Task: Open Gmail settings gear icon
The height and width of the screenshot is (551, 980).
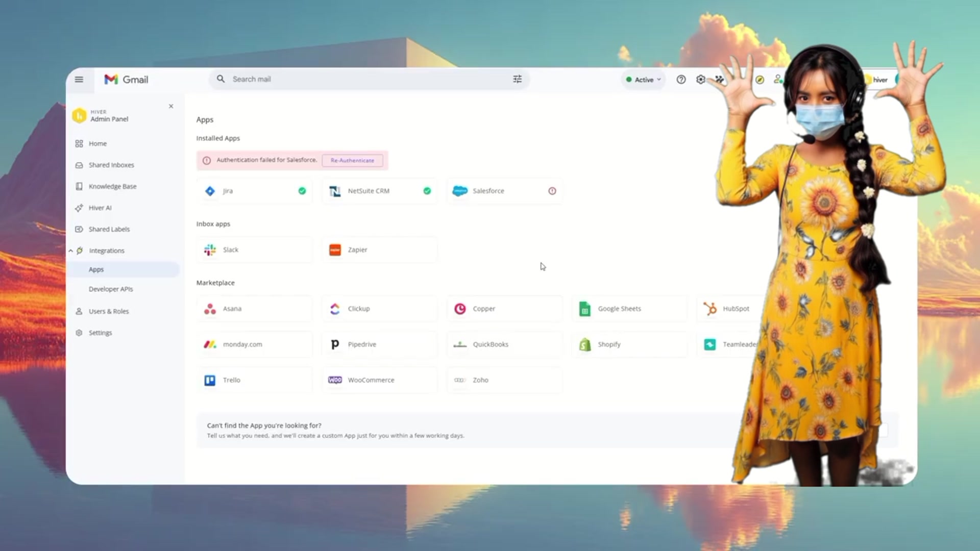Action: pyautogui.click(x=701, y=80)
